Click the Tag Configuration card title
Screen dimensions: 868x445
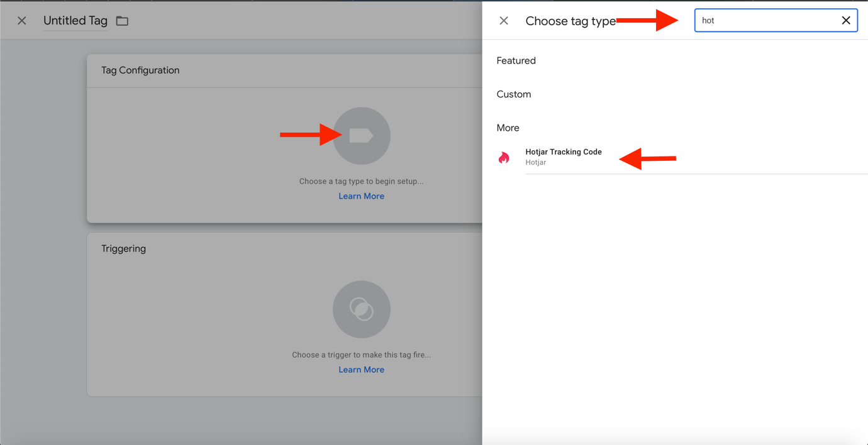click(140, 70)
